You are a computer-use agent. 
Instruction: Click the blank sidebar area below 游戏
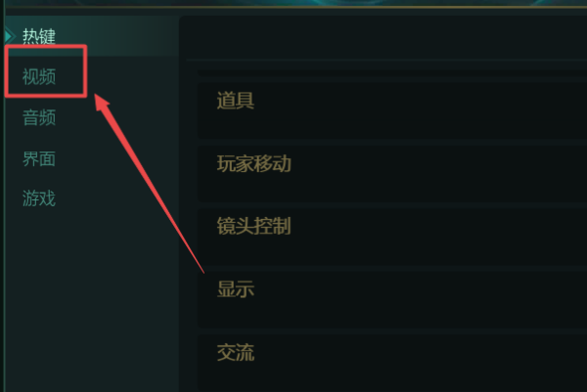[90, 299]
